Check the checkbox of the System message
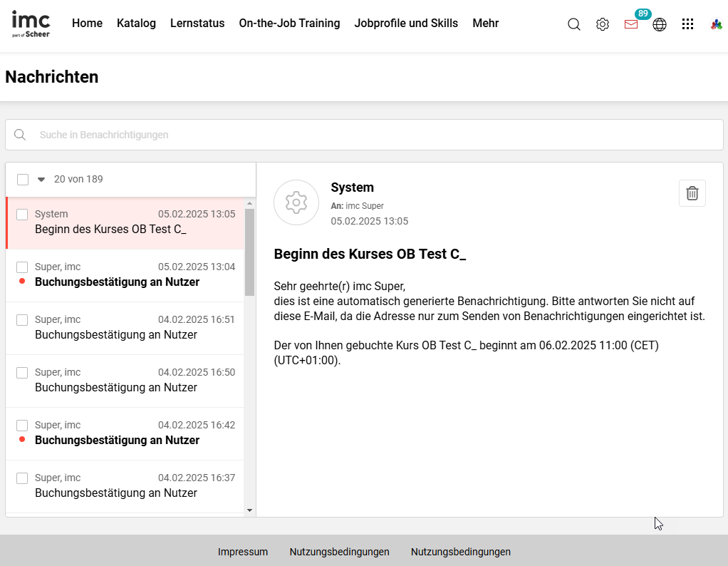728x566 pixels. tap(22, 214)
